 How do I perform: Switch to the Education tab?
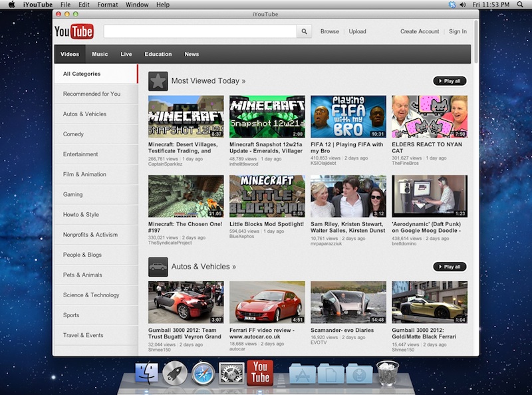(x=158, y=55)
